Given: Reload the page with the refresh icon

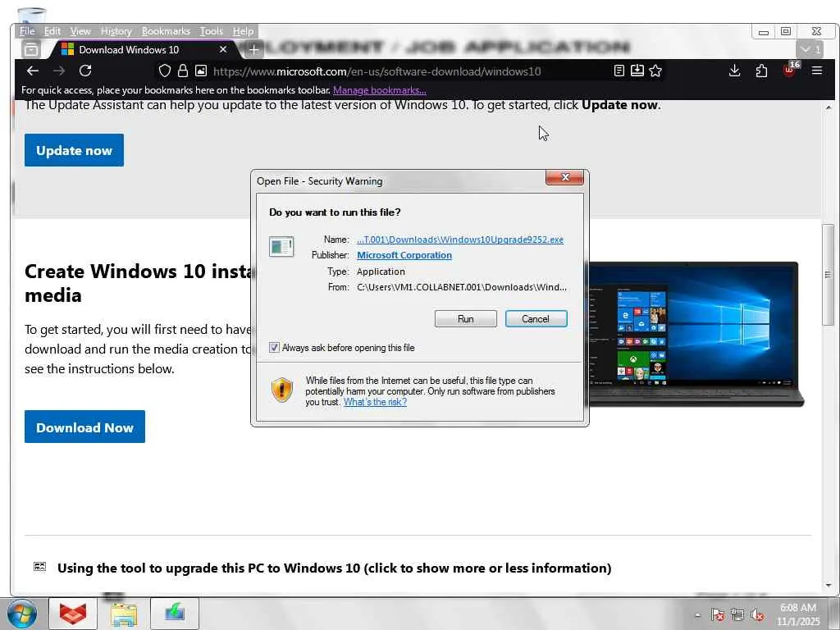Looking at the screenshot, I should coord(85,71).
